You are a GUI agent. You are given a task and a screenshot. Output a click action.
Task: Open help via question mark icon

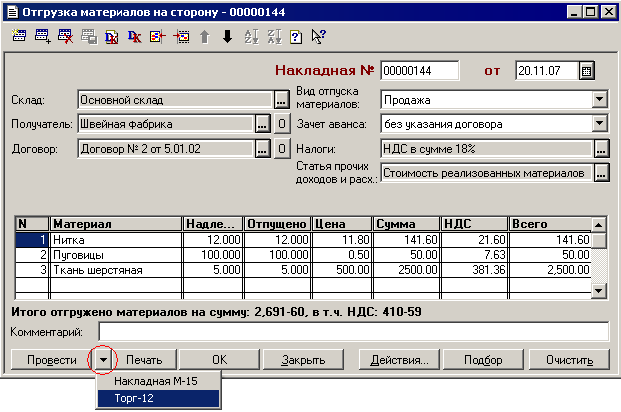click(x=296, y=37)
